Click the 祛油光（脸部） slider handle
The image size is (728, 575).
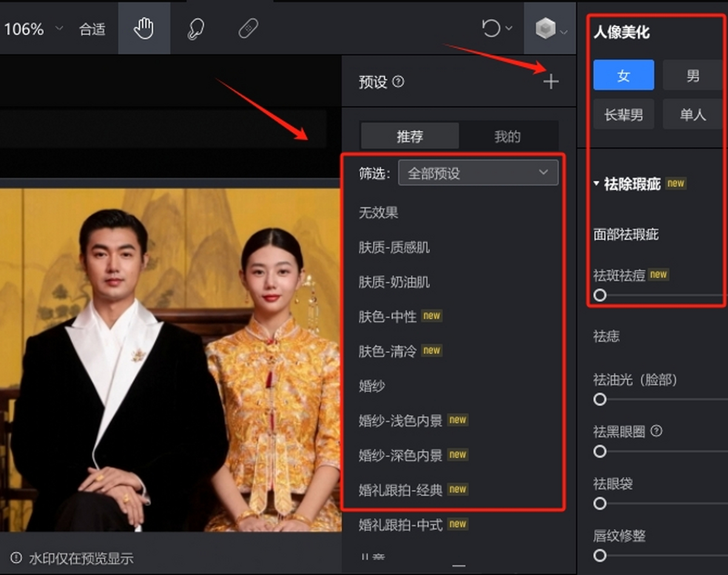click(600, 399)
